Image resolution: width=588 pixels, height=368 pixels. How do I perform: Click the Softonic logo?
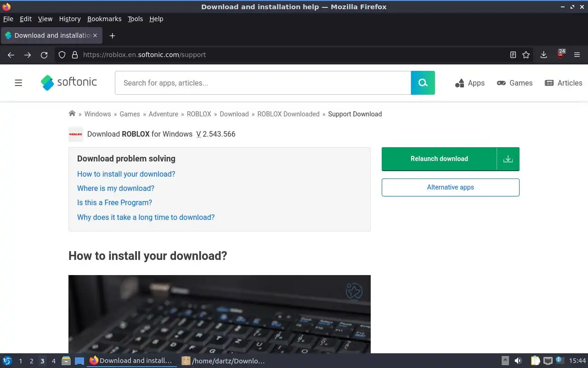[x=69, y=82]
